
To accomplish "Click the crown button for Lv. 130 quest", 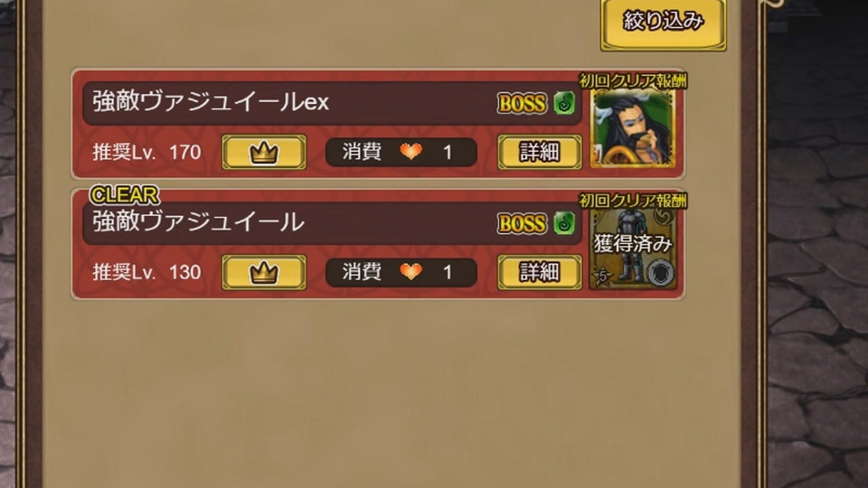I will click(x=264, y=272).
